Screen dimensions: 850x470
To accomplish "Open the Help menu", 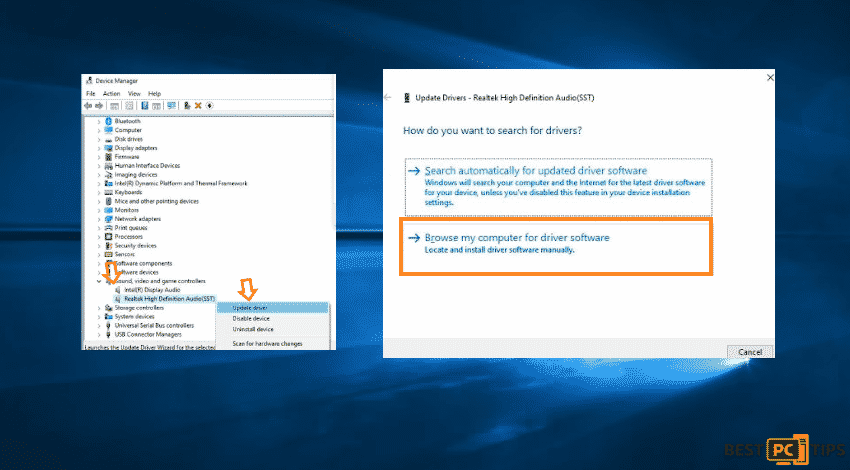I will tap(154, 94).
